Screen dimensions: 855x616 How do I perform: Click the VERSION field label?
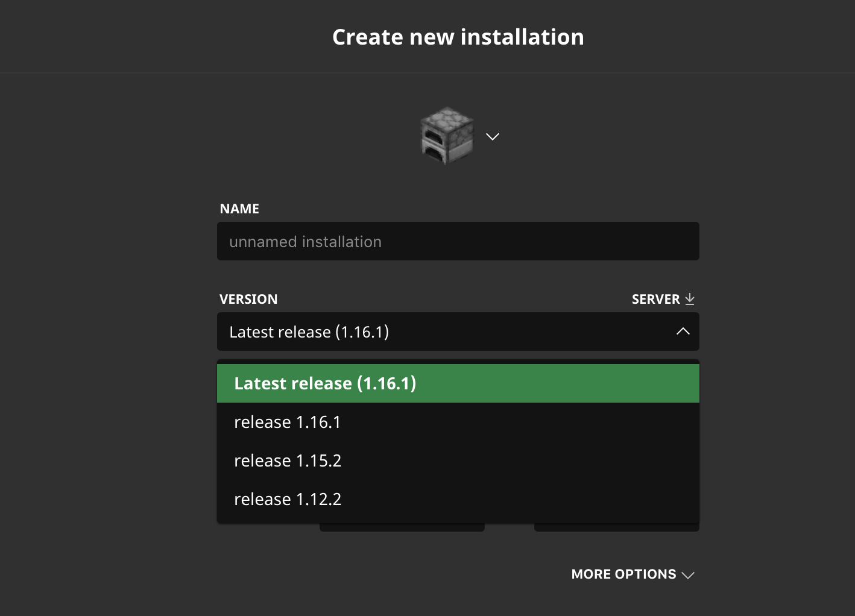[248, 299]
